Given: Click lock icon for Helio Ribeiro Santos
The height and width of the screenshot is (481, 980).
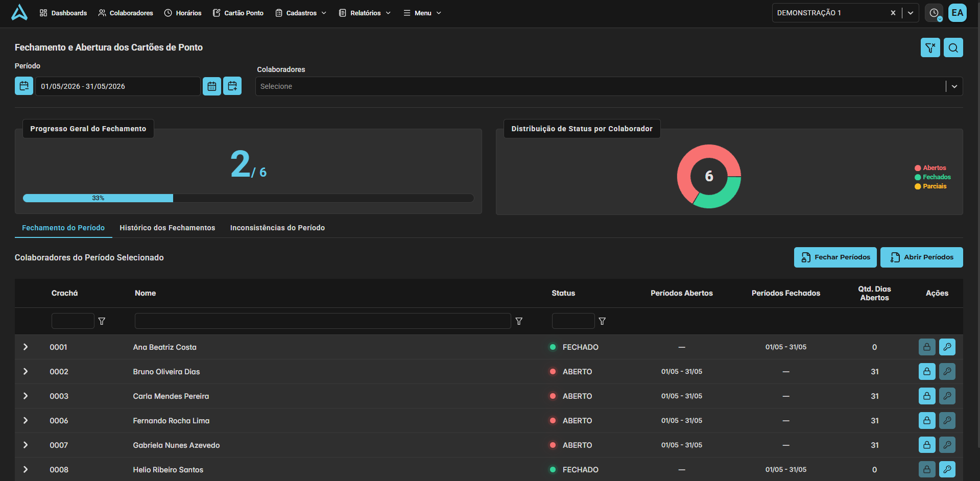Looking at the screenshot, I should (x=927, y=469).
